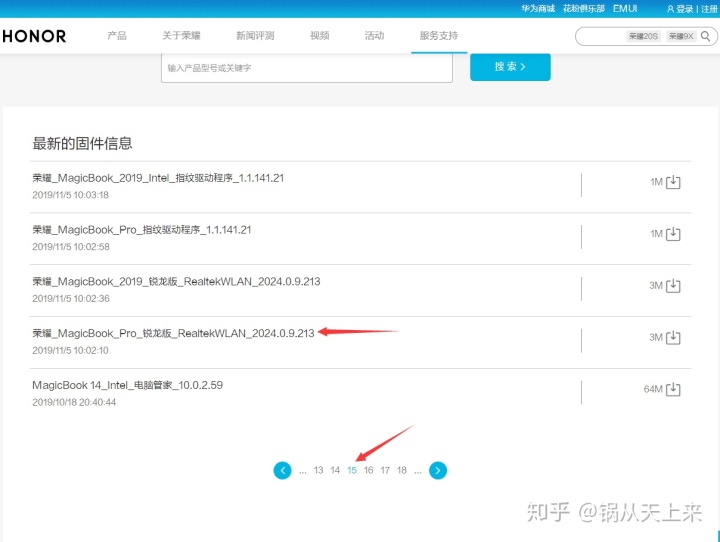Screen dimensions: 720x542
Task: Select the 荣耀20S search suggestion tag
Action: click(643, 36)
